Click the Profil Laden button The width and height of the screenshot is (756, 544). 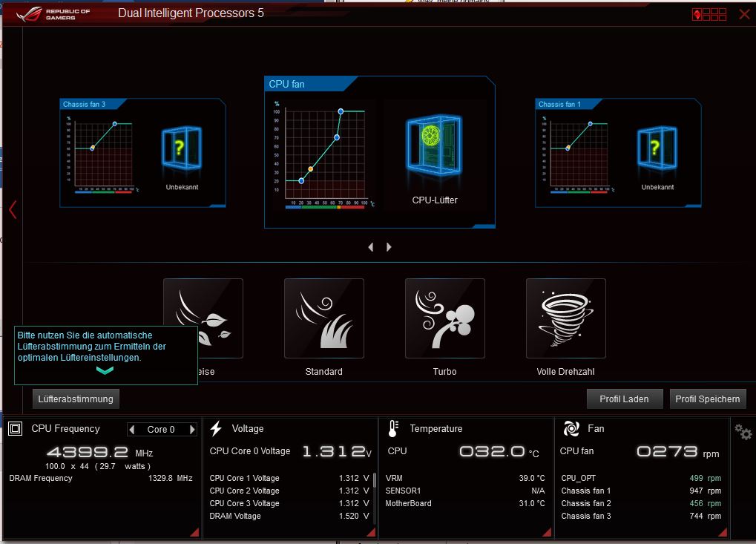click(x=625, y=399)
